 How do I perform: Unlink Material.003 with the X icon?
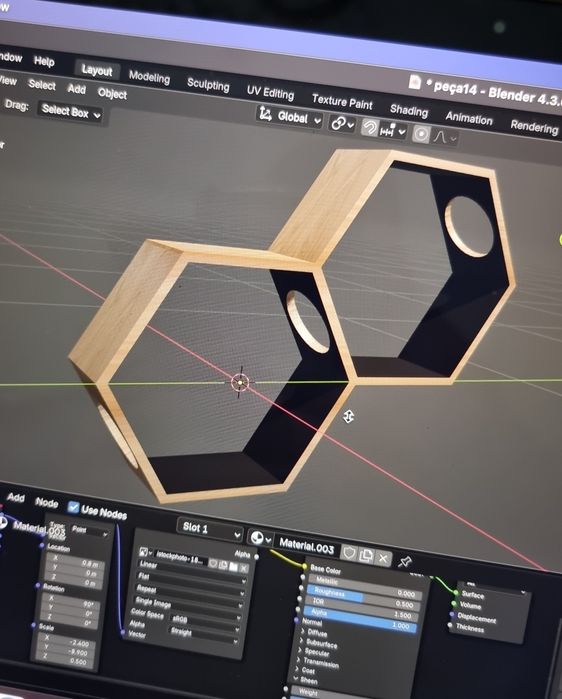[383, 558]
